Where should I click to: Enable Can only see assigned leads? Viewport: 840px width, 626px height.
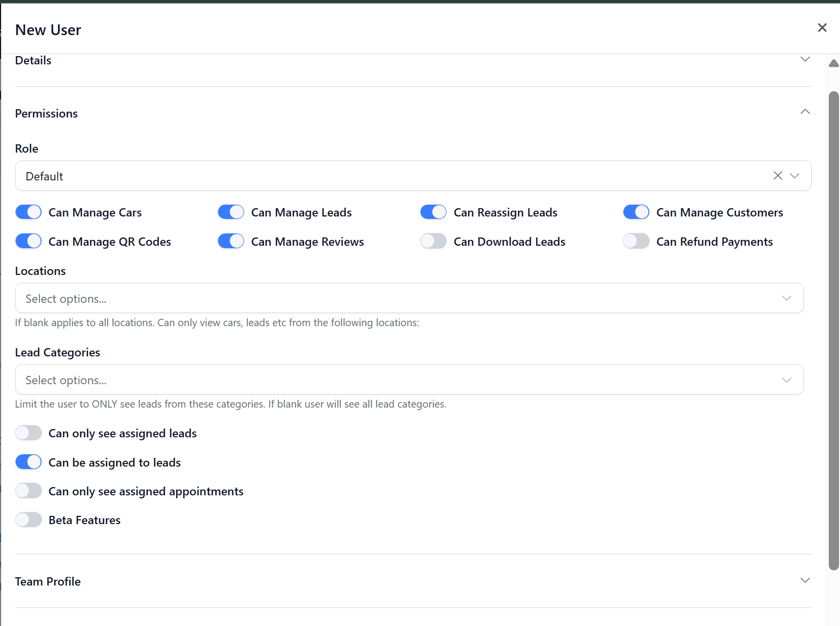point(28,433)
